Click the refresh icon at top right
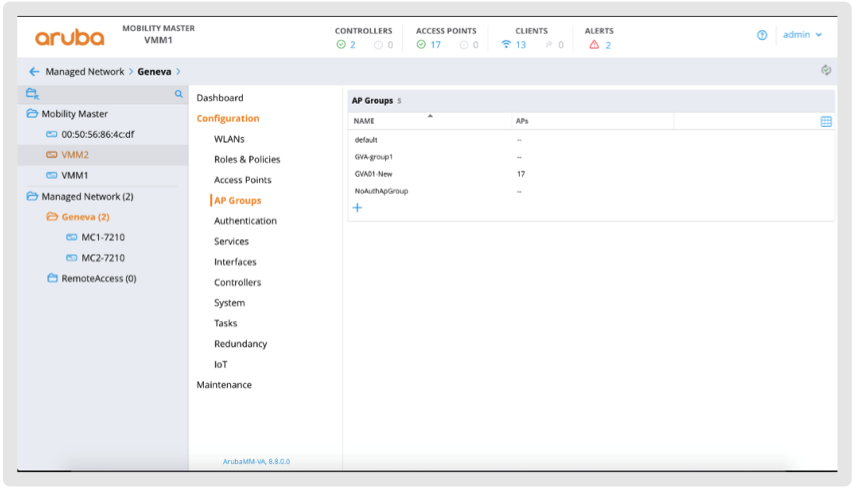The width and height of the screenshot is (853, 488). [825, 71]
